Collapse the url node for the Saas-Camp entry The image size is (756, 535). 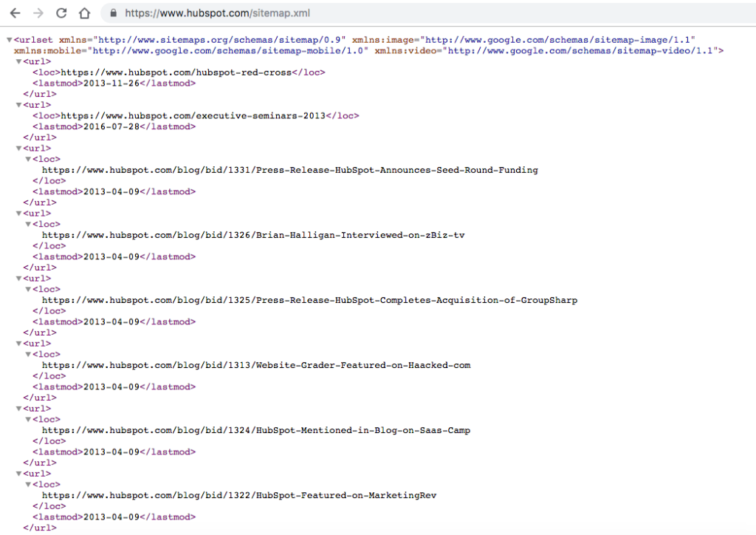18,409
